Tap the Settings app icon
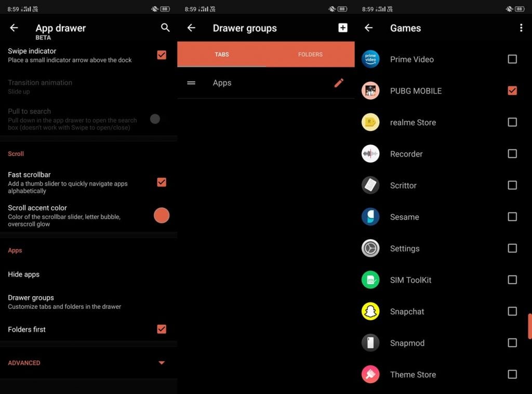 pyautogui.click(x=370, y=248)
